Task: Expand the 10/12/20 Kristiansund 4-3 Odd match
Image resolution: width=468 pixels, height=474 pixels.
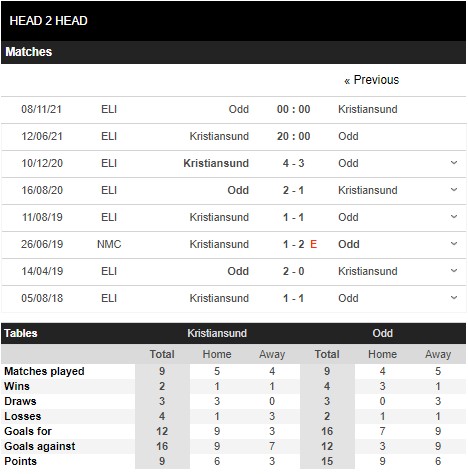Action: point(454,163)
